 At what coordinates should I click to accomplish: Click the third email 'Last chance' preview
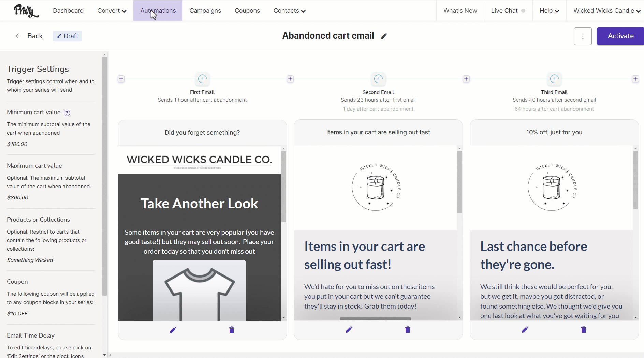coord(551,233)
